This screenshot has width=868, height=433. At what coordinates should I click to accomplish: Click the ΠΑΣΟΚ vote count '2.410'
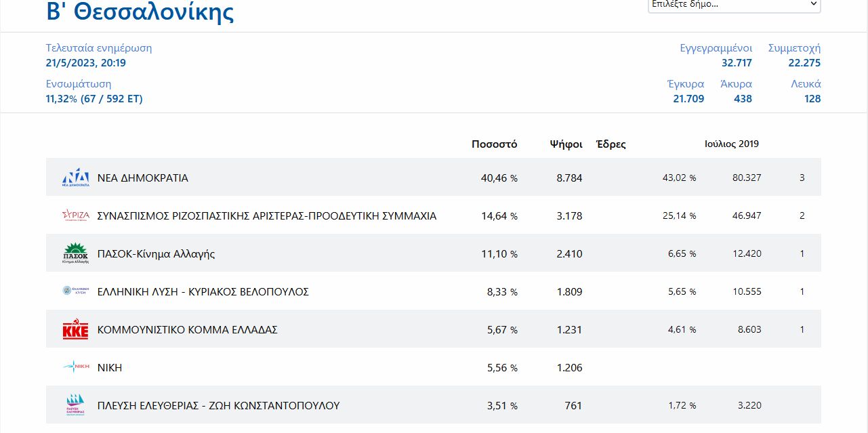click(x=569, y=254)
